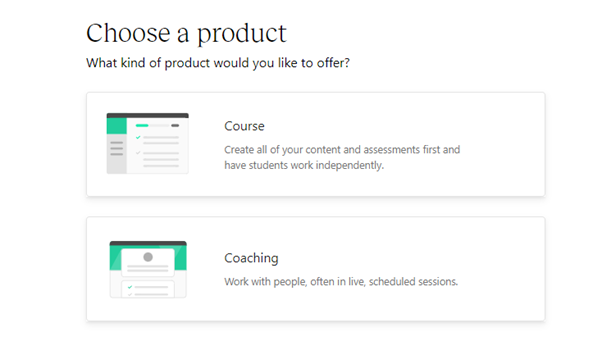
Task: Click the dark top bar of Coaching illustration
Action: [148, 243]
